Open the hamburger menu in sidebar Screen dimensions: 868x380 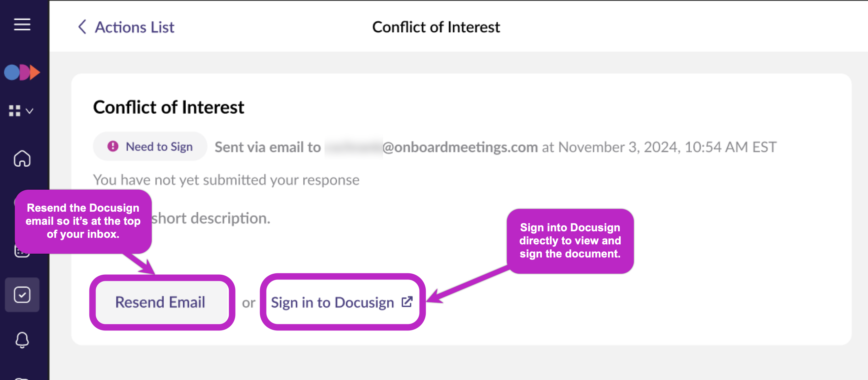pyautogui.click(x=22, y=24)
